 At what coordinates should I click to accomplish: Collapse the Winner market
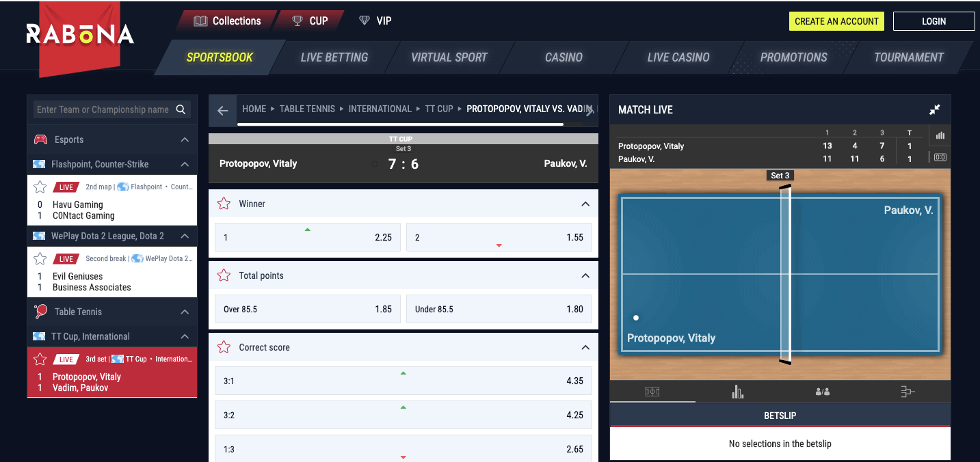(x=585, y=204)
